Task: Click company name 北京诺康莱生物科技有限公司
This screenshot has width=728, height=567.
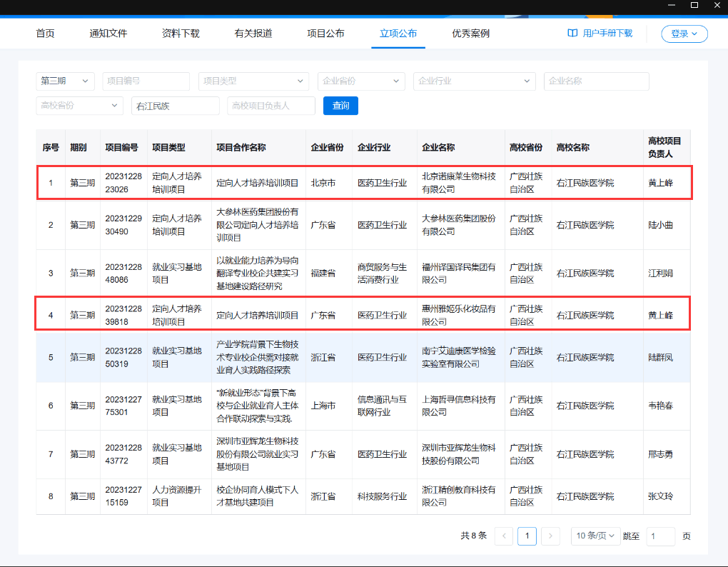Action: pos(459,183)
